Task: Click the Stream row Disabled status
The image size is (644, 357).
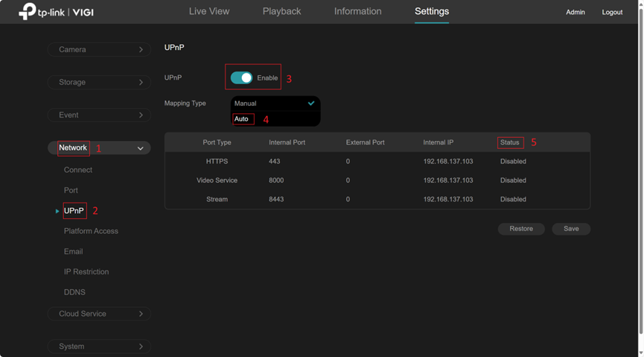Action: 513,199
